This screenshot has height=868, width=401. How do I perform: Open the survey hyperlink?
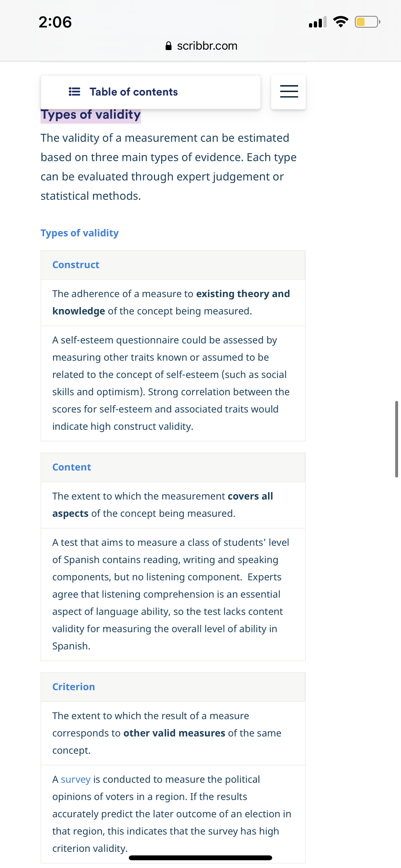[x=76, y=780]
